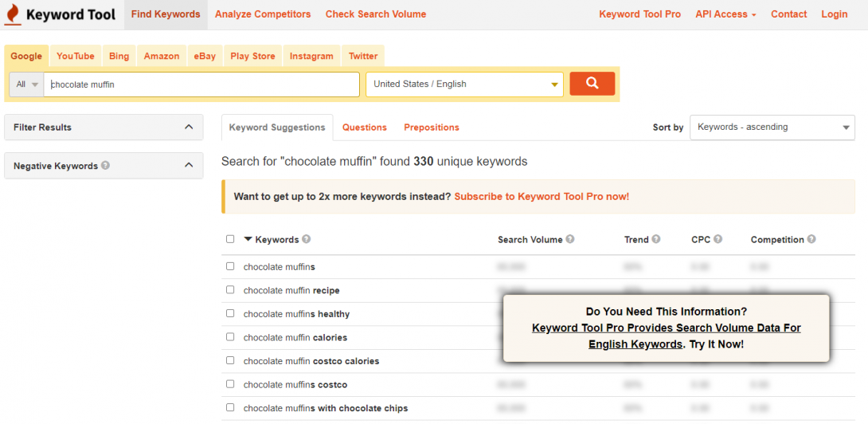
Task: Check the box for 'chocolate muffin costco calories'
Action: pyautogui.click(x=230, y=360)
